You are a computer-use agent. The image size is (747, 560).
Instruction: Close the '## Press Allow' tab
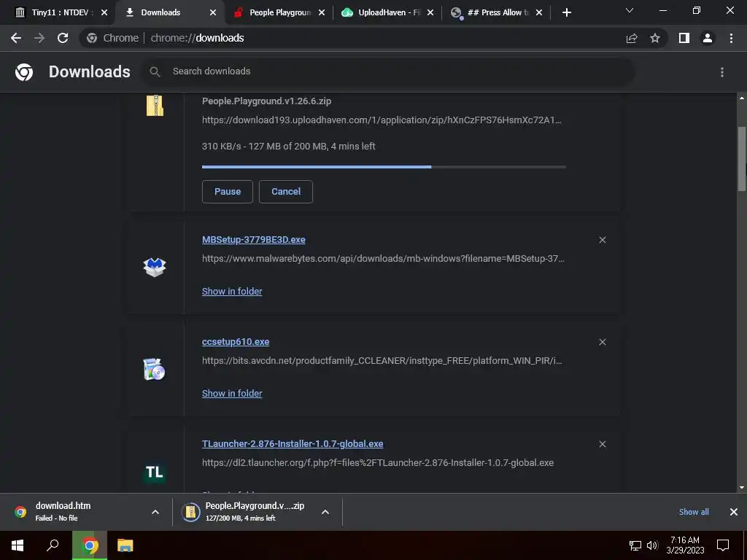539,13
